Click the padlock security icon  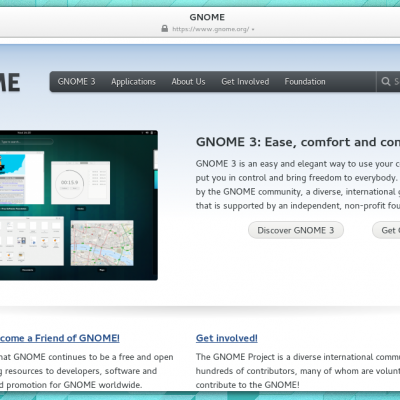tap(165, 29)
